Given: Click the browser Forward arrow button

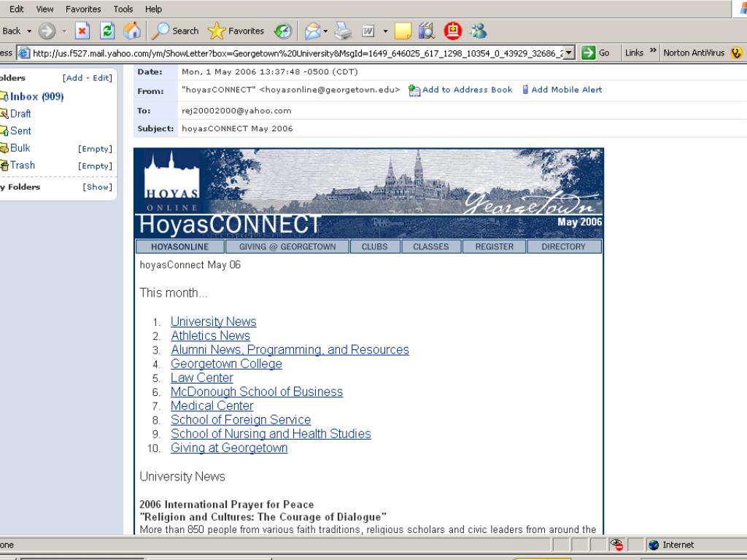Looking at the screenshot, I should [x=47, y=31].
